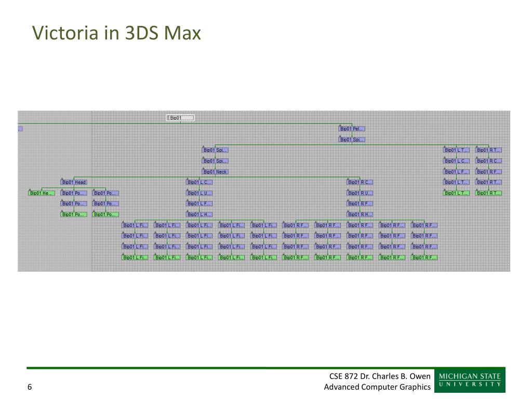
Task: Select Bip01 L F... node above Bip01 L H...
Action: (199, 204)
